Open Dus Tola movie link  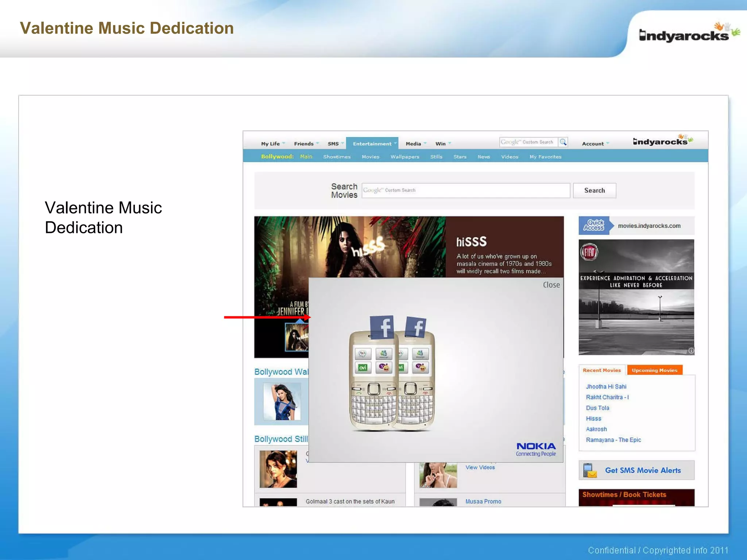tap(597, 408)
